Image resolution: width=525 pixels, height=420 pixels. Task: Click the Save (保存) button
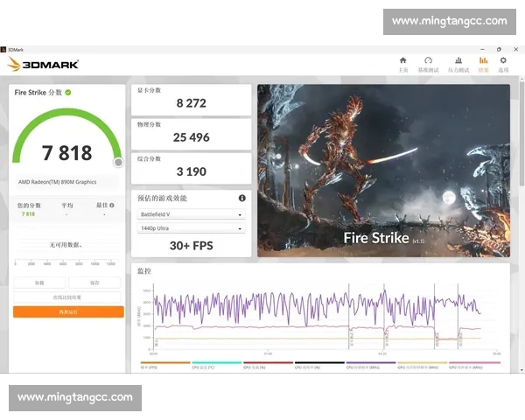[x=95, y=283]
